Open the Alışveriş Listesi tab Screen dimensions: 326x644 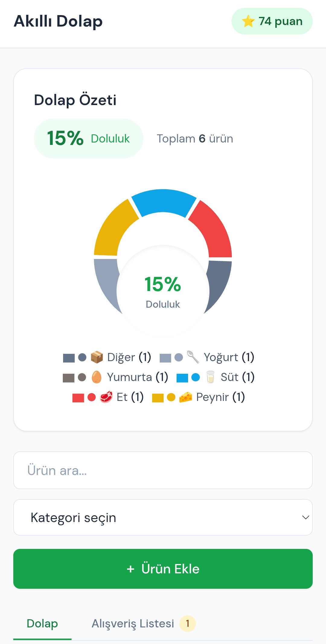click(x=143, y=624)
